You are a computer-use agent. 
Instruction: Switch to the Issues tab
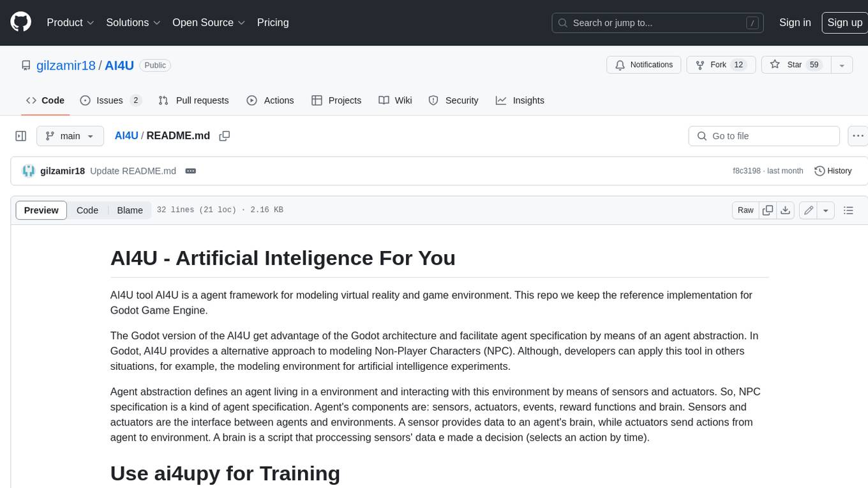point(110,100)
